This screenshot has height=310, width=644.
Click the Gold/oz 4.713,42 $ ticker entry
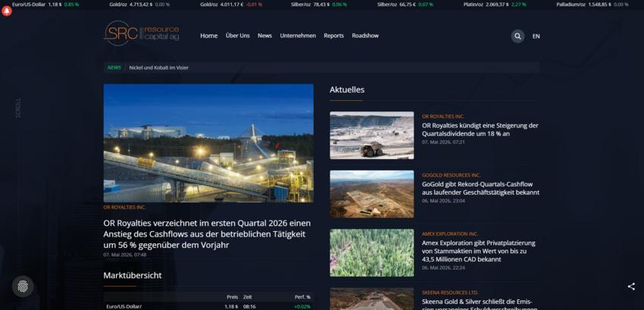[139, 5]
